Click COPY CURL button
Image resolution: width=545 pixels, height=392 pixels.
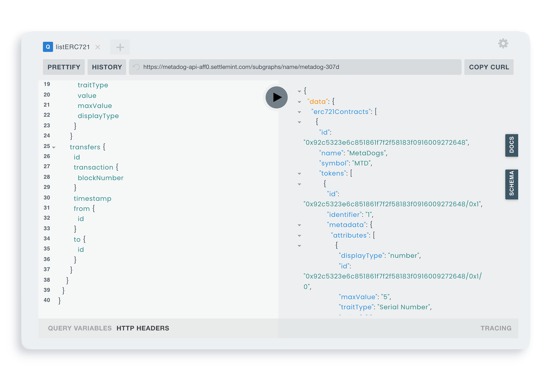click(x=489, y=67)
